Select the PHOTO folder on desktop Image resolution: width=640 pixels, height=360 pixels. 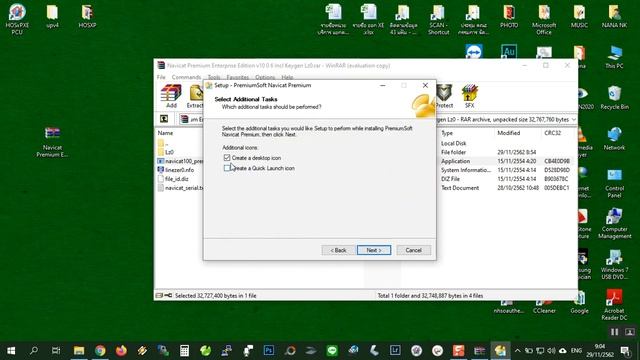click(509, 16)
